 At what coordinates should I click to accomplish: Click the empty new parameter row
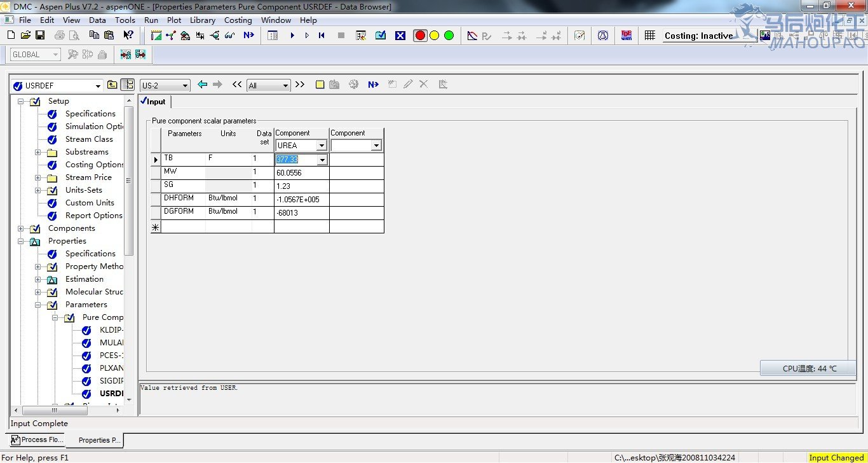(267, 226)
